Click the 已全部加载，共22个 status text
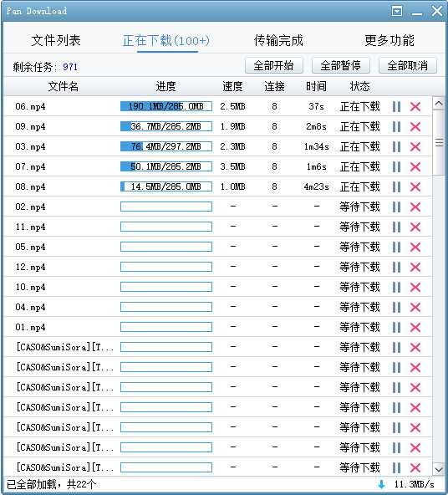 pyautogui.click(x=52, y=484)
